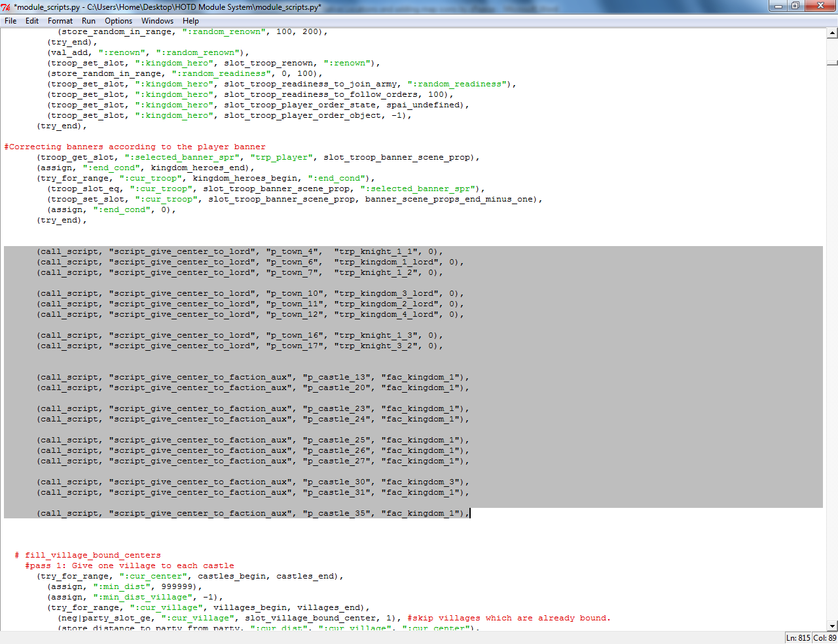Open the Options menu
The image size is (838, 644).
[118, 21]
